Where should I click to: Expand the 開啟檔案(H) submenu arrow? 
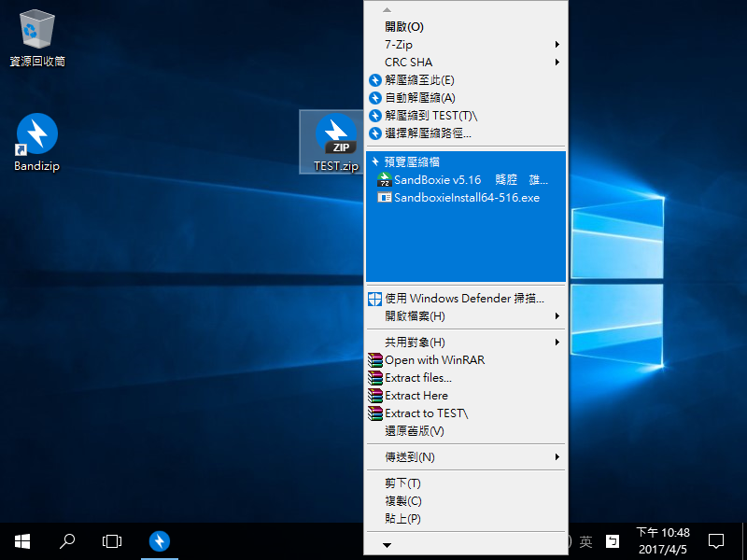point(557,315)
